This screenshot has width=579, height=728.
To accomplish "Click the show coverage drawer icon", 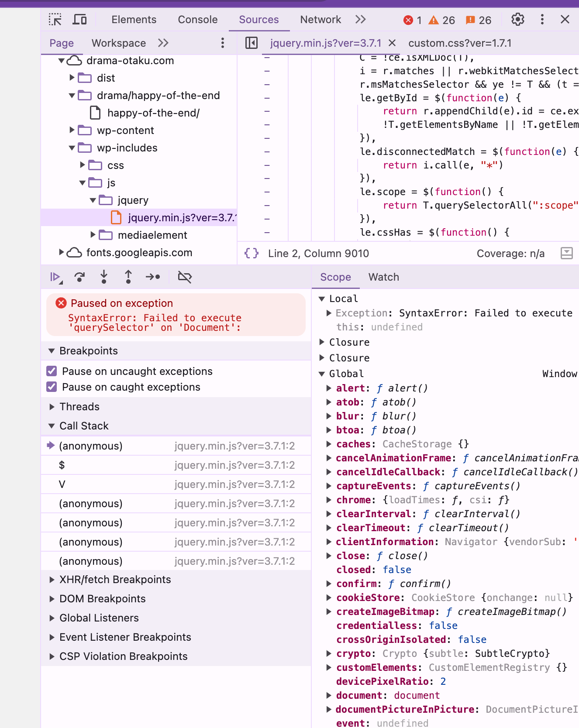I will 566,253.
